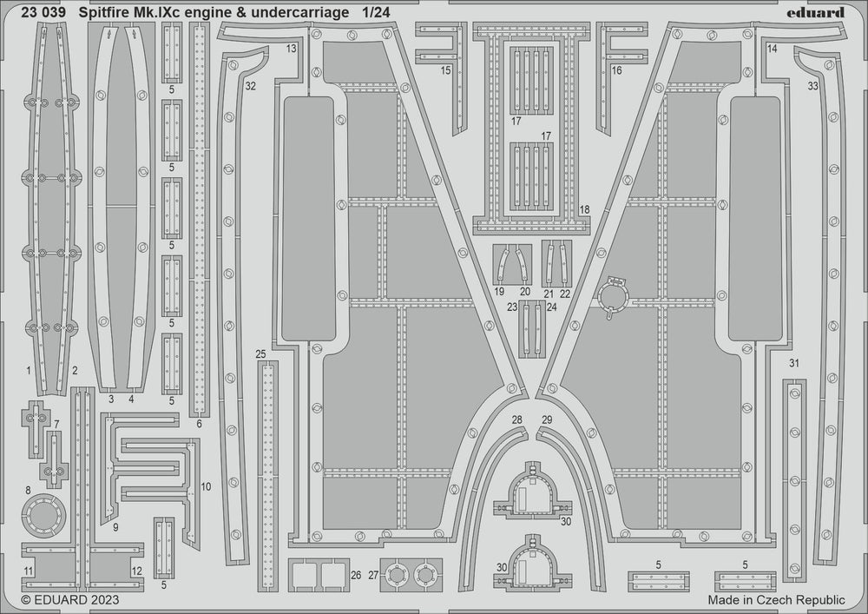The image size is (868, 614).
Task: Click the upper part 17 slotted grille
Action: [x=531, y=80]
